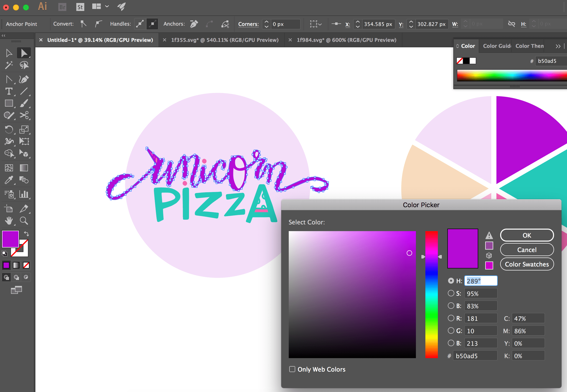
Task: Expand Color panel tabs overflow arrows
Action: coord(558,46)
